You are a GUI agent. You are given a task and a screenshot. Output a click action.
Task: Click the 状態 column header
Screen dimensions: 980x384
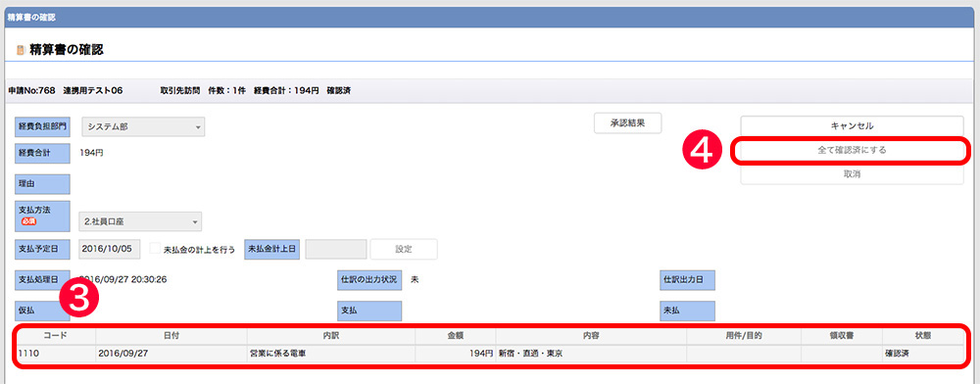922,335
